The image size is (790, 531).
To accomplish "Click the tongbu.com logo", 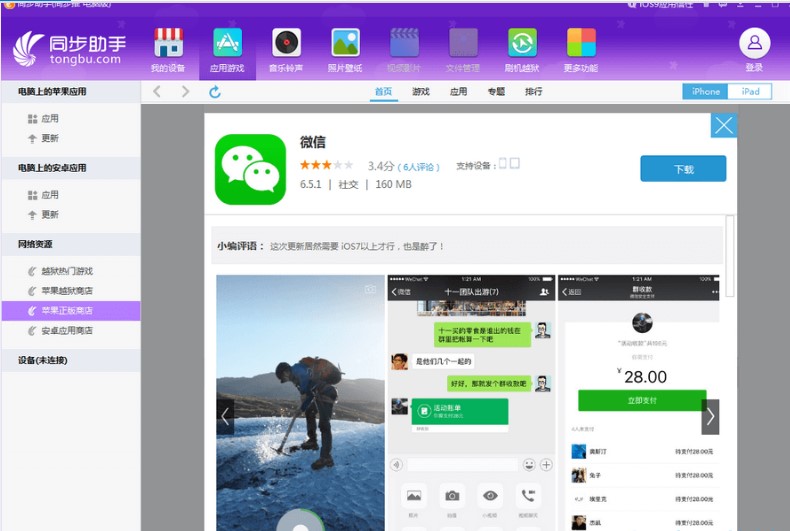I will point(70,49).
